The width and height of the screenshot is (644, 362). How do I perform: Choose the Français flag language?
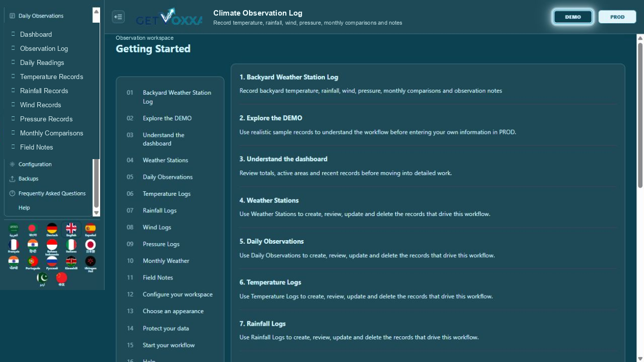(x=14, y=246)
